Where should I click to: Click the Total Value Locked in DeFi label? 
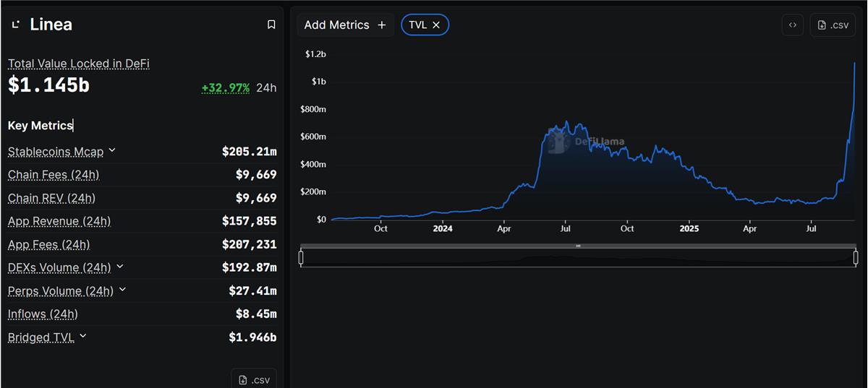coord(79,64)
